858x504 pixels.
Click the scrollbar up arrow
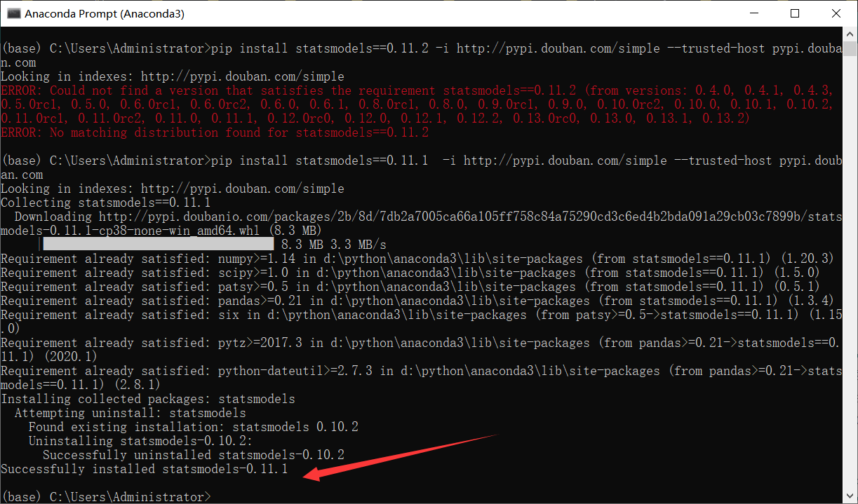pyautogui.click(x=850, y=32)
